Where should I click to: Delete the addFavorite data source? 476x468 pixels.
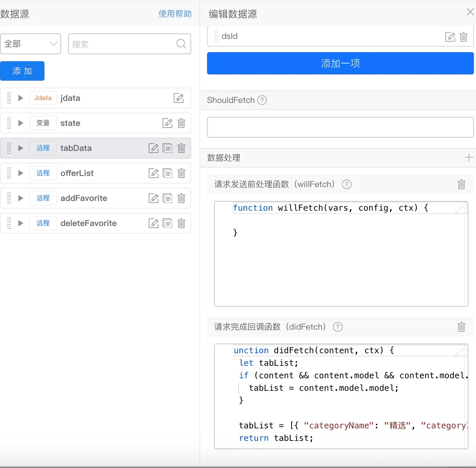[x=181, y=198]
